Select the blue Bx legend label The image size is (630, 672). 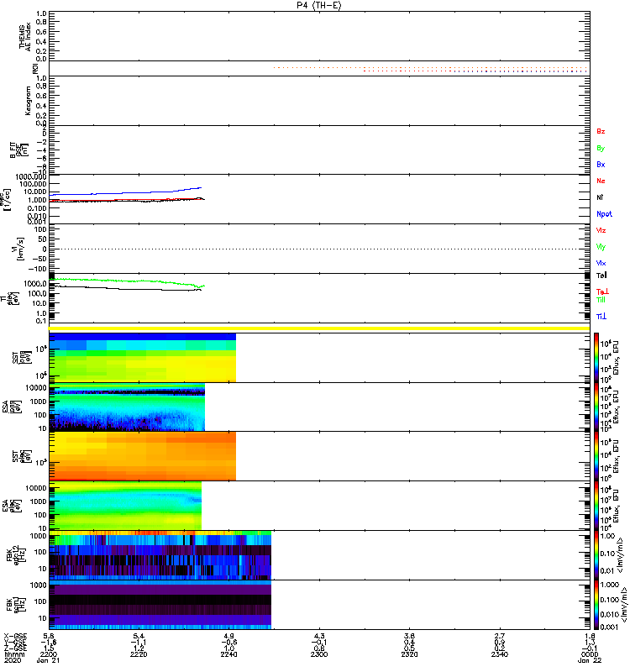(601, 165)
